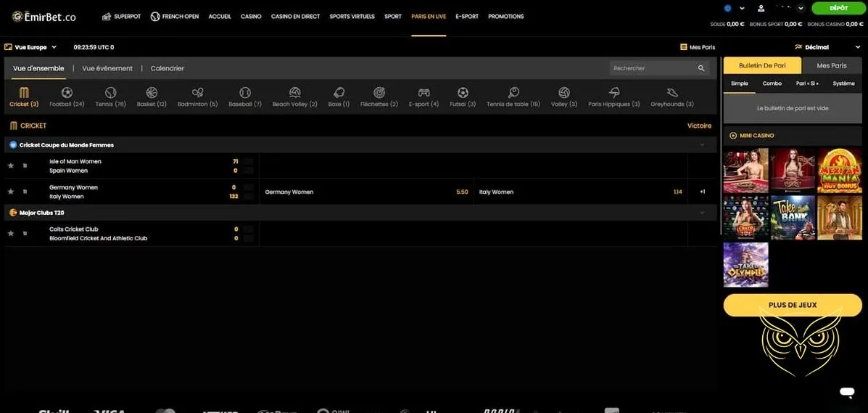Bet on Italy Women at 1.14 odds
868x413 pixels.
(580, 192)
